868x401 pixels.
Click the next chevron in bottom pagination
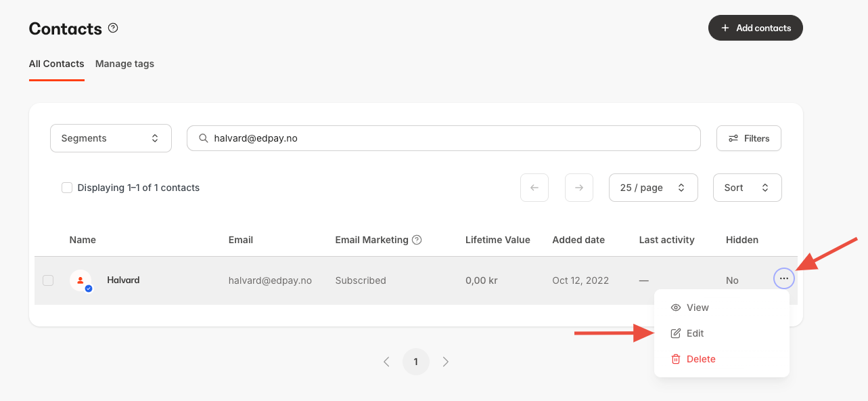[446, 362]
